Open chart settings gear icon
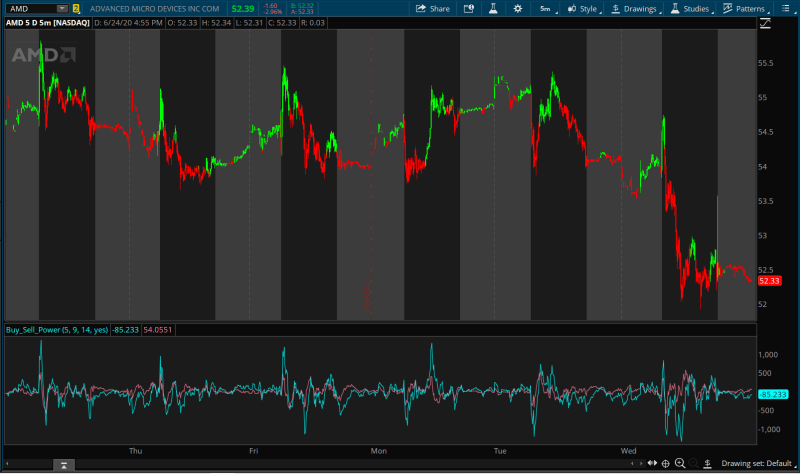800x474 pixels. click(517, 9)
